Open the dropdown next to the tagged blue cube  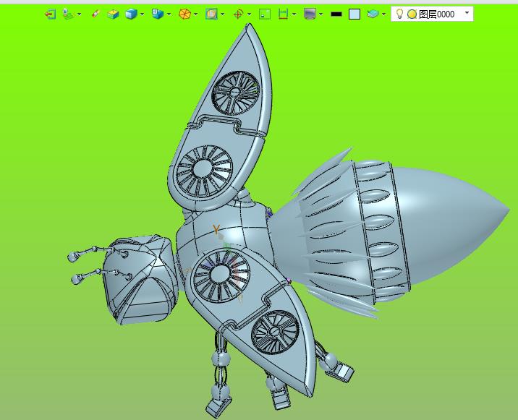pos(169,14)
